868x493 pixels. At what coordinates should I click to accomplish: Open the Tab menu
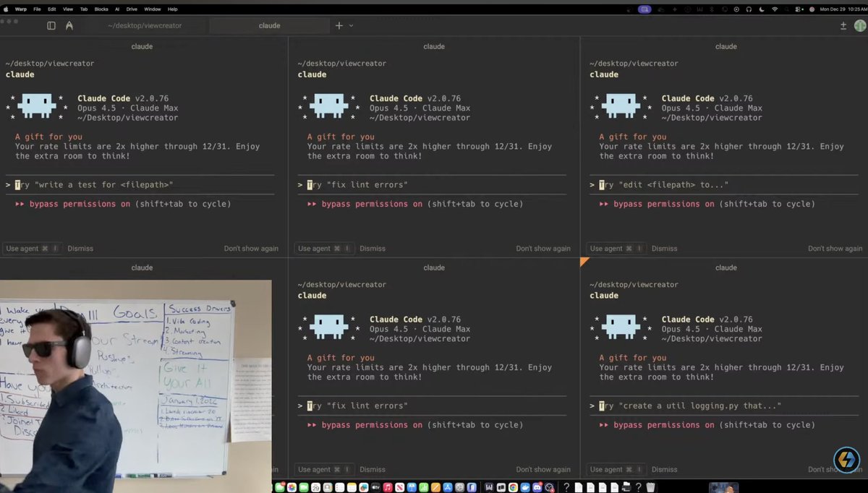pos(84,9)
